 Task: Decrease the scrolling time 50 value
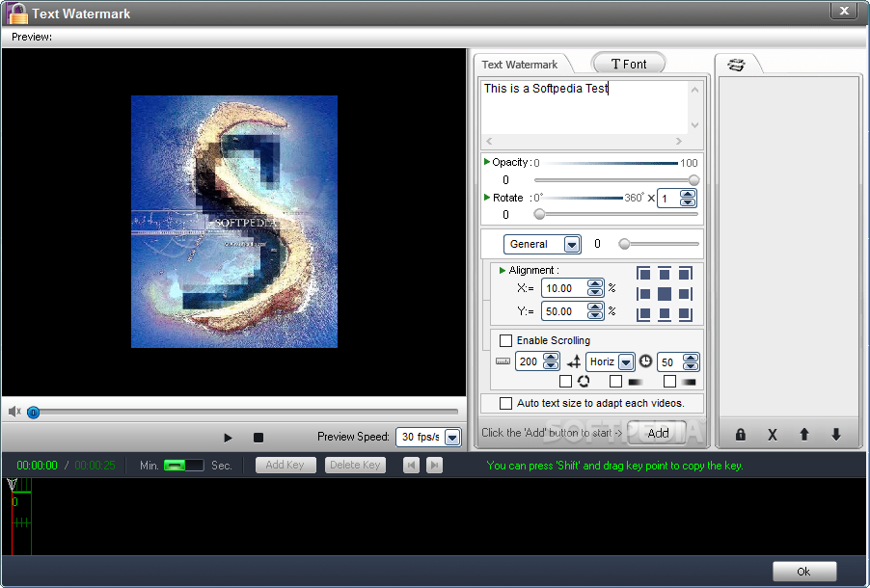pyautogui.click(x=691, y=366)
